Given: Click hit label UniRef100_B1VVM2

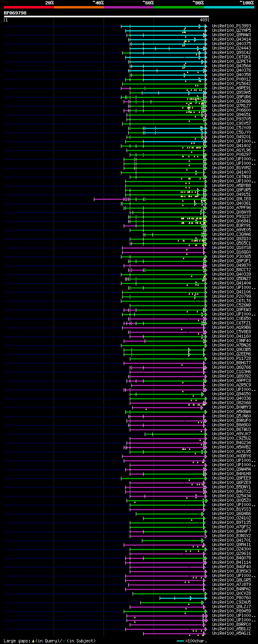Looking at the screenshot, I should (x=231, y=168).
